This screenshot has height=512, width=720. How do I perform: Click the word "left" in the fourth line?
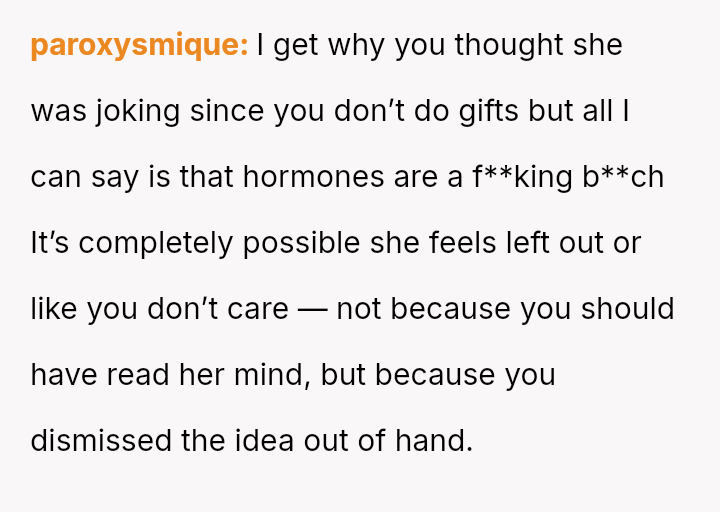527,243
